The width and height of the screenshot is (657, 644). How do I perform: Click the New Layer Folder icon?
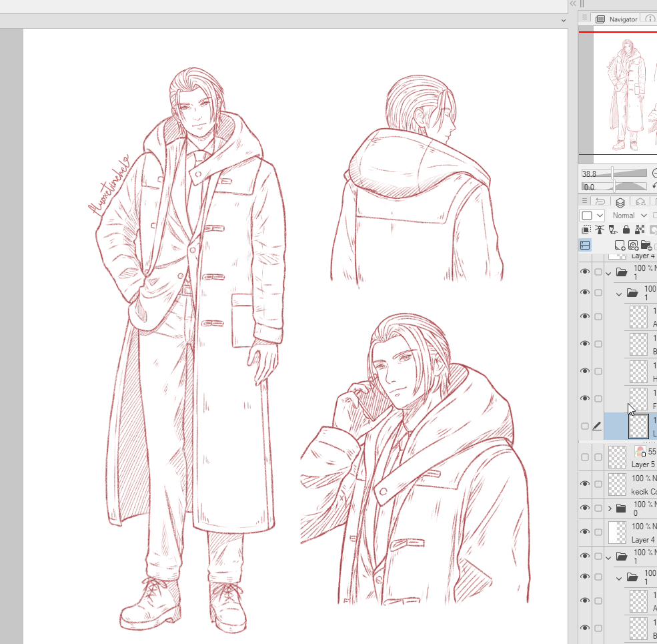click(645, 246)
